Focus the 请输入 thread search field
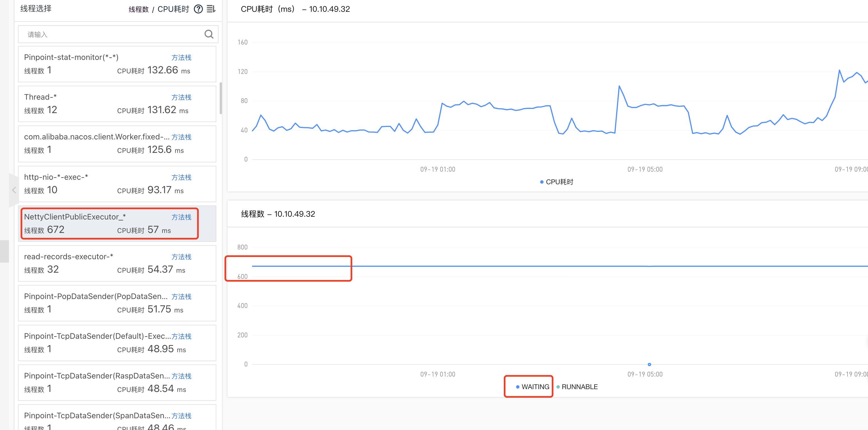 point(118,34)
